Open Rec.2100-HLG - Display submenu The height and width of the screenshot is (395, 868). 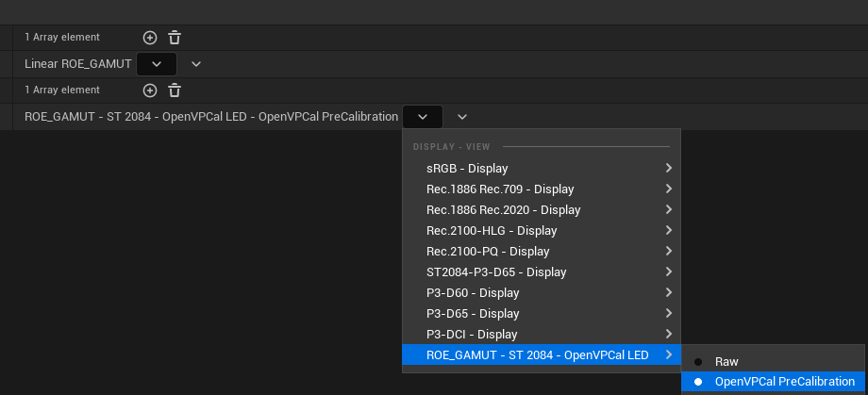542,231
